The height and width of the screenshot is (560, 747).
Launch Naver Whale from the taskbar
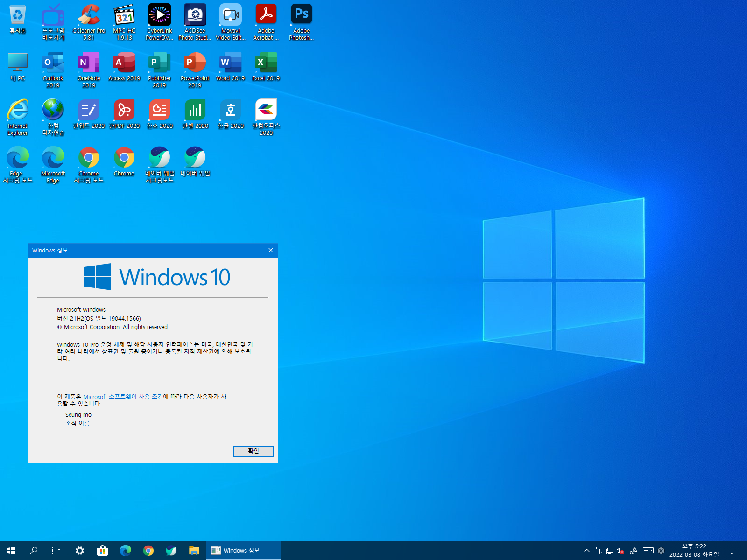point(171,551)
